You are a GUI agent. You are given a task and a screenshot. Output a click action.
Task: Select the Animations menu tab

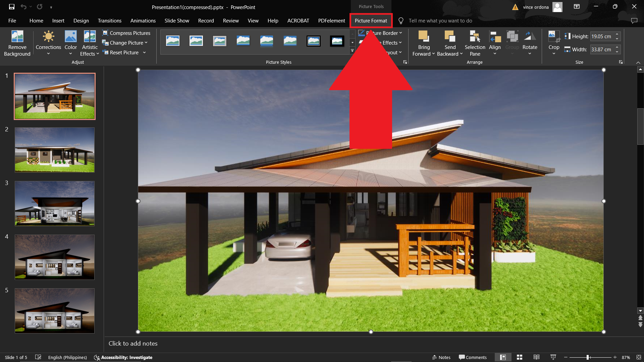pyautogui.click(x=143, y=20)
